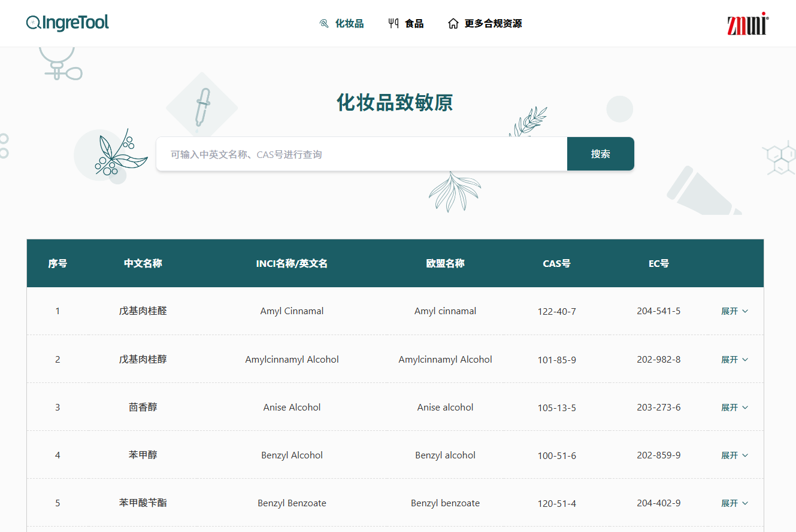The width and height of the screenshot is (796, 532).
Task: Click the fork and knife food icon
Action: click(x=394, y=24)
